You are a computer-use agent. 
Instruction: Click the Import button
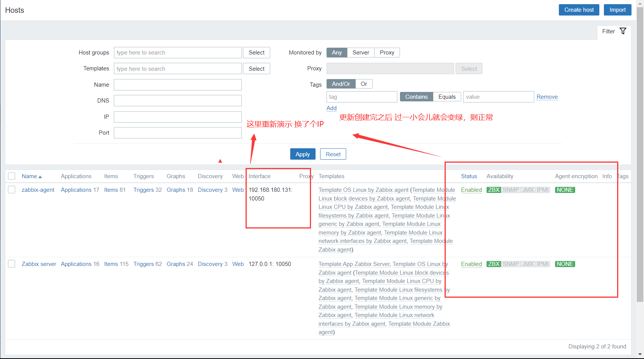(618, 10)
